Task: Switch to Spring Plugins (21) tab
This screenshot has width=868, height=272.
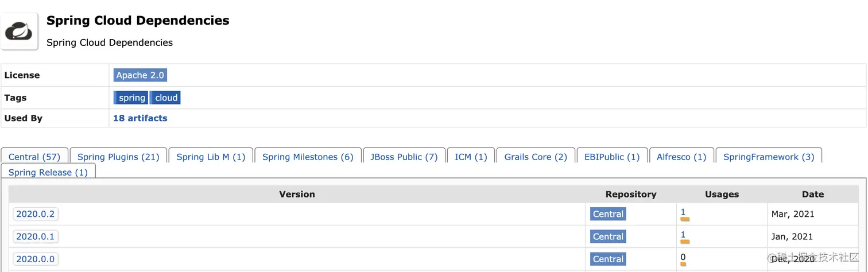Action: pos(118,157)
